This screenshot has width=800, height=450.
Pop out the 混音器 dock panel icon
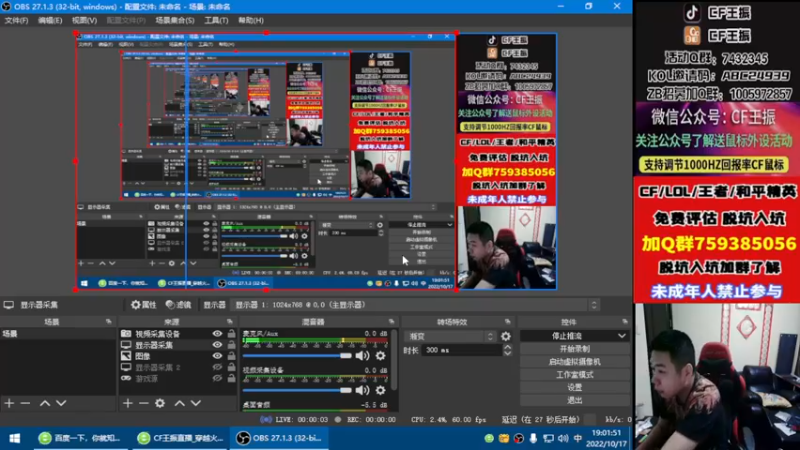(391, 321)
